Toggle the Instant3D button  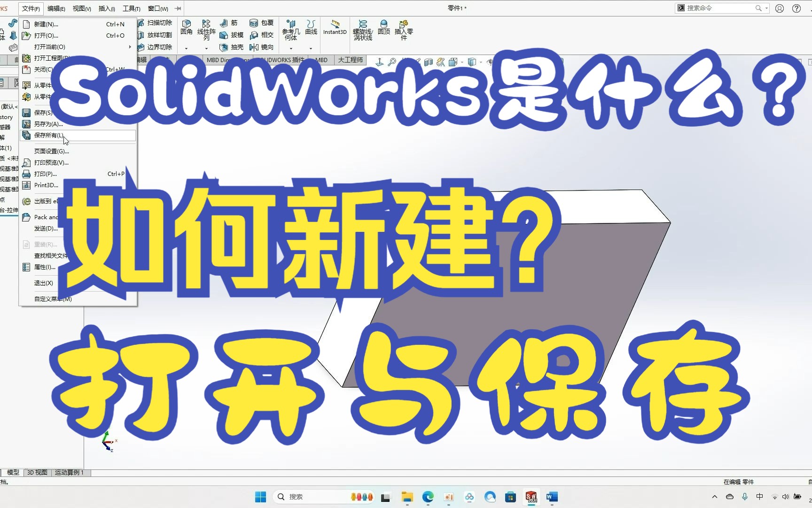coord(335,27)
